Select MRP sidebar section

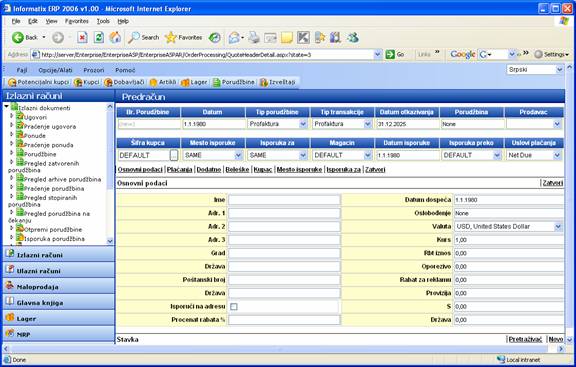pos(59,334)
